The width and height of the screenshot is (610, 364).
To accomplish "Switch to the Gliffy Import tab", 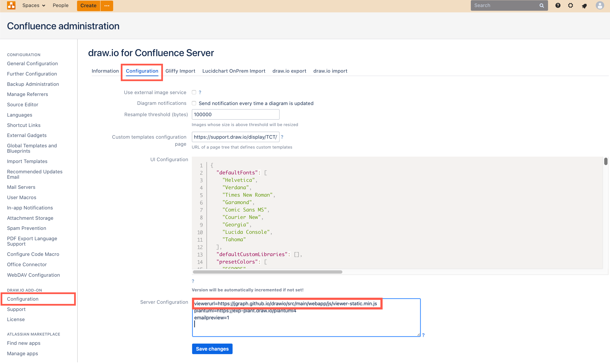I will [x=180, y=71].
